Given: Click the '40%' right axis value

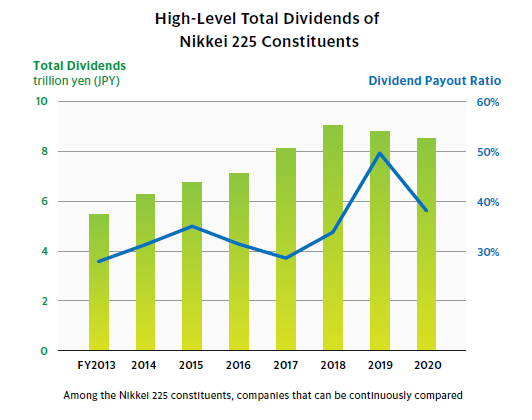Looking at the screenshot, I should coord(488,202).
